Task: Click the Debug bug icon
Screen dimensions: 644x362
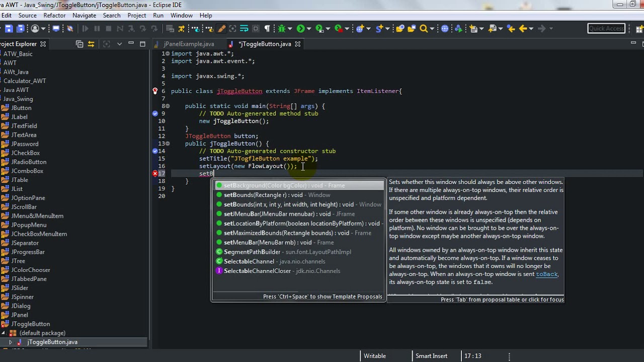Action: pyautogui.click(x=282, y=29)
